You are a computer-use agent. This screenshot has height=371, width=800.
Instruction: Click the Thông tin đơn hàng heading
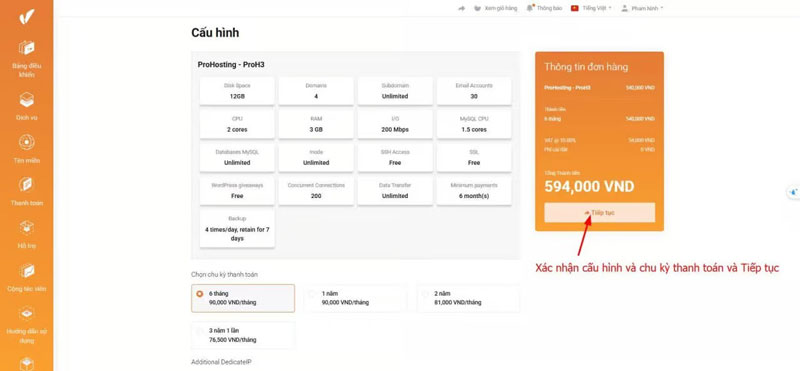[586, 67]
